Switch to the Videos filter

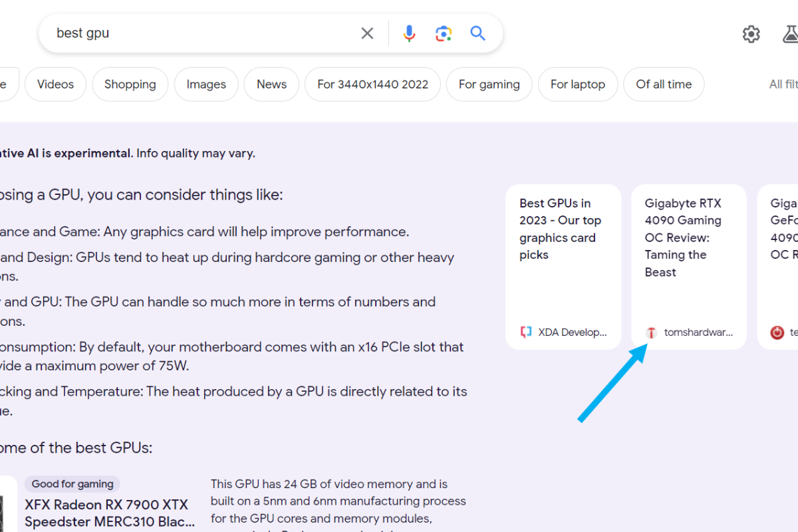[55, 84]
